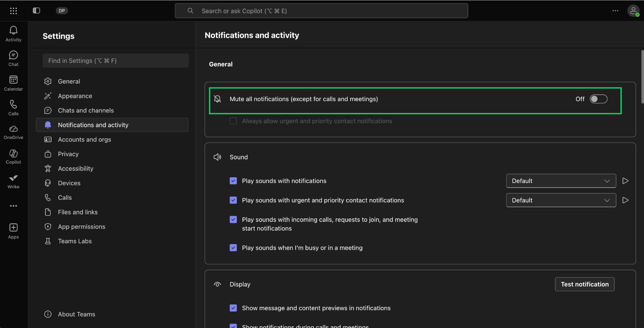Screen dimensions: 644x328
Task: Open the app launcher grid icon
Action: point(14,11)
